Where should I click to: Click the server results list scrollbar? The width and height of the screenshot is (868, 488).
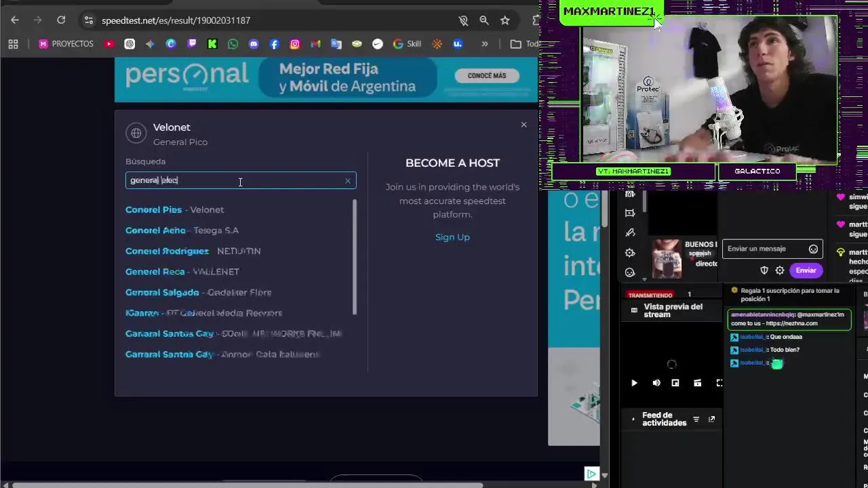(354, 257)
